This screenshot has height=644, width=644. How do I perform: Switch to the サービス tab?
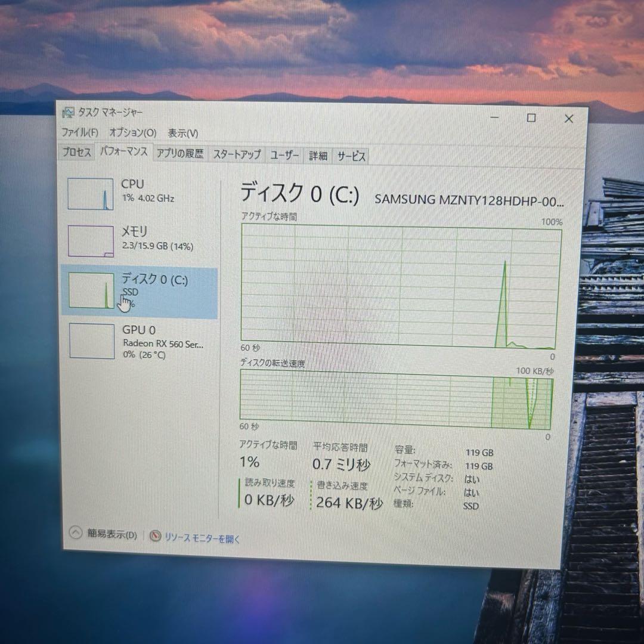351,156
